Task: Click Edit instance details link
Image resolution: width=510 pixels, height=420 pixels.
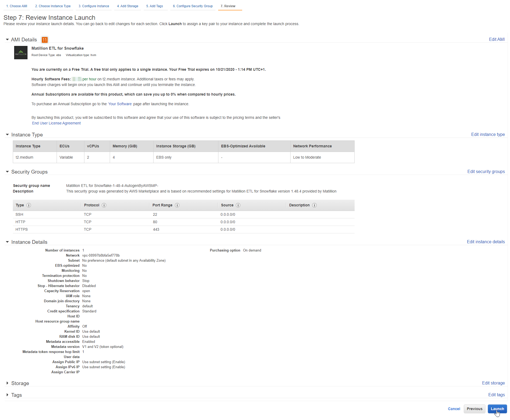Action: click(x=486, y=242)
